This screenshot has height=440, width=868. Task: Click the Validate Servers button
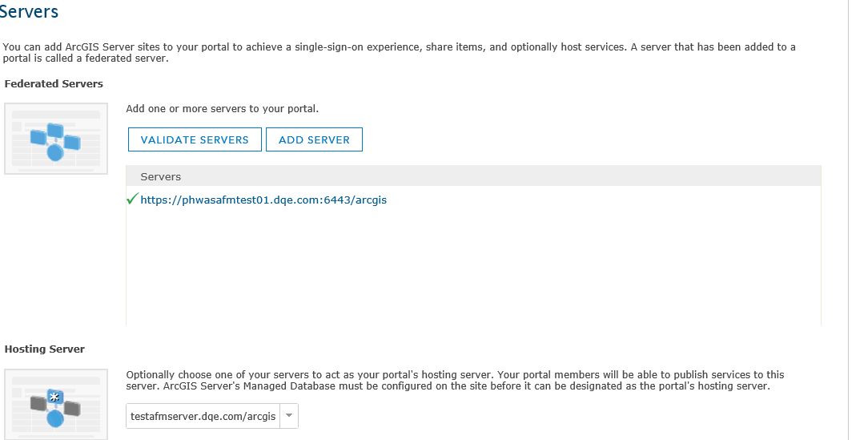click(x=195, y=139)
